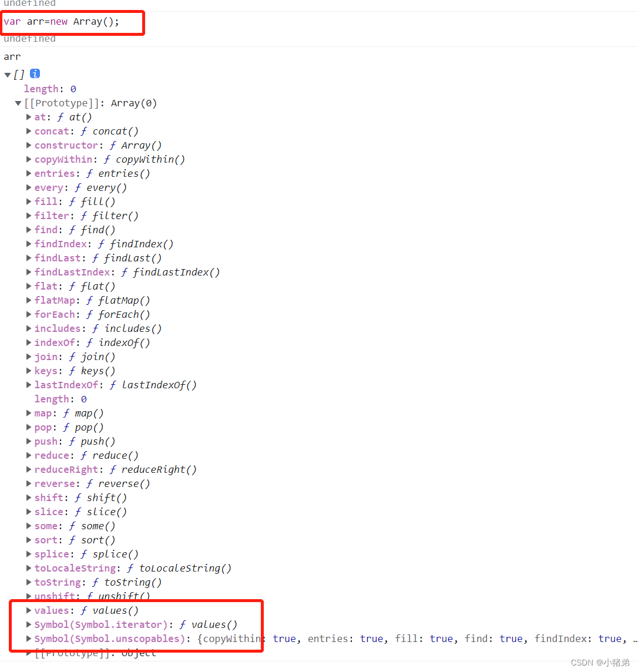Expand the reduce: f reduce() entry
The image size is (638, 672).
click(x=28, y=456)
